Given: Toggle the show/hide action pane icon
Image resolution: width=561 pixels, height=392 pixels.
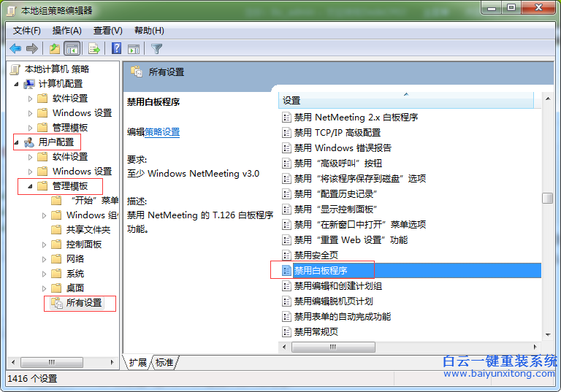Looking at the screenshot, I should (x=134, y=49).
